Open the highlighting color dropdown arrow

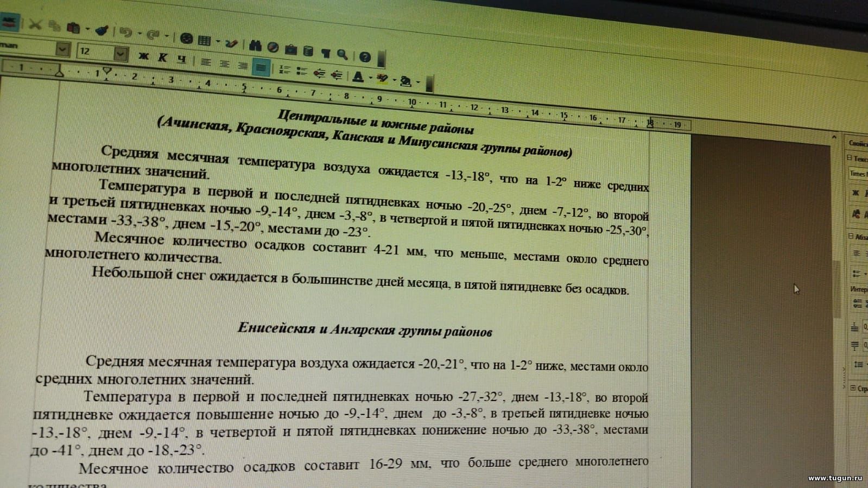tap(395, 80)
